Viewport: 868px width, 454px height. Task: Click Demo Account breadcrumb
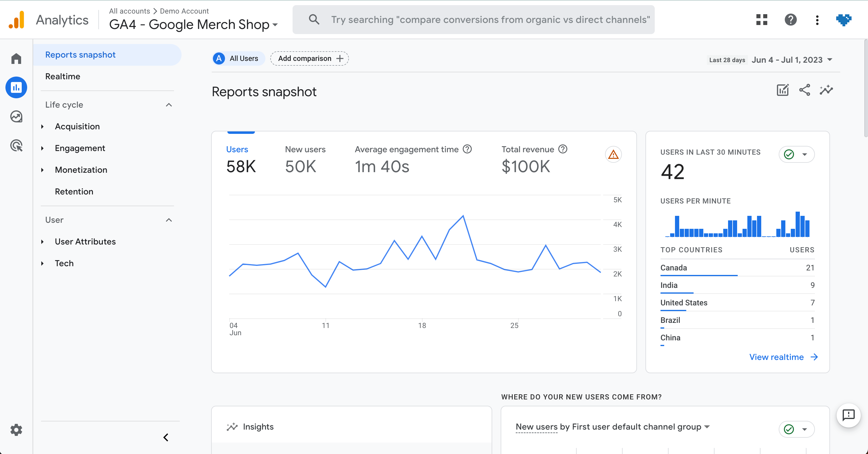[x=184, y=11]
